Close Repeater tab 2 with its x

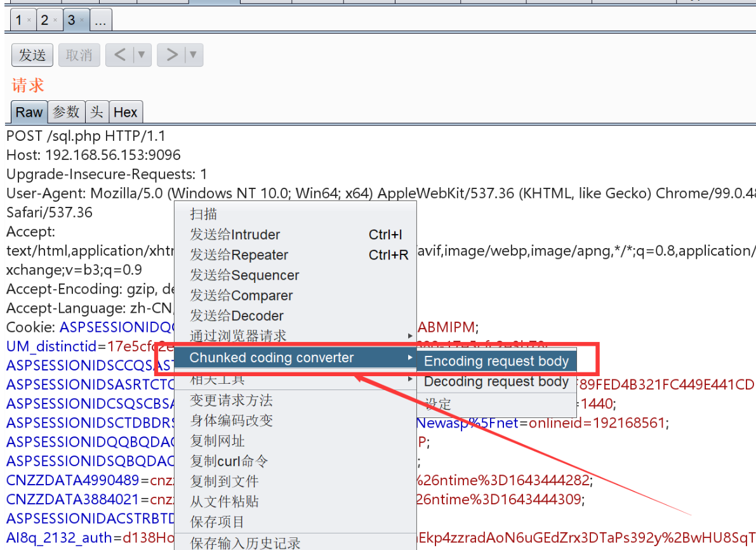pyautogui.click(x=55, y=20)
